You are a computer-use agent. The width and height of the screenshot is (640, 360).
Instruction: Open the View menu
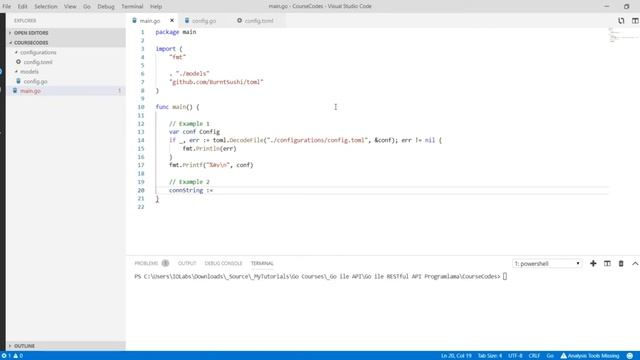point(70,7)
